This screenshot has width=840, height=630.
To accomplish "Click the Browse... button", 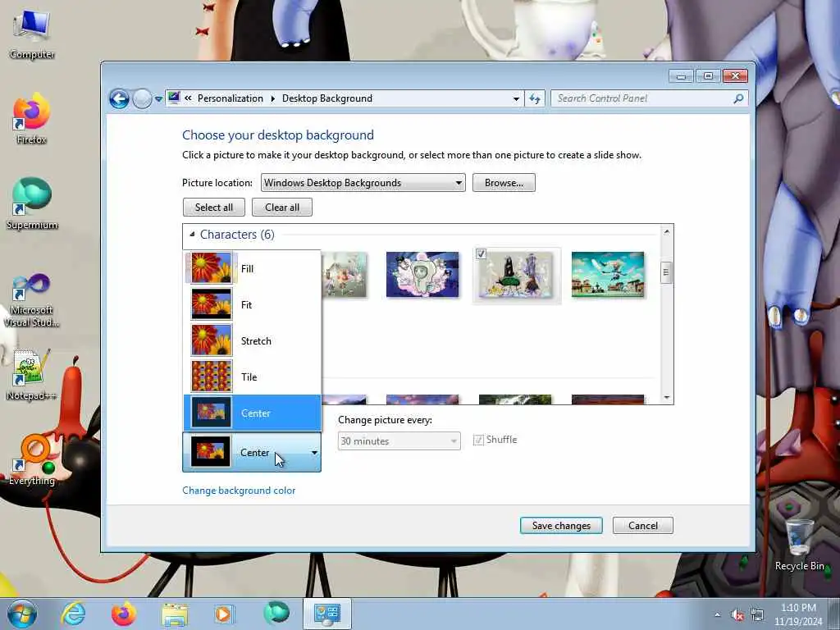I will click(504, 183).
